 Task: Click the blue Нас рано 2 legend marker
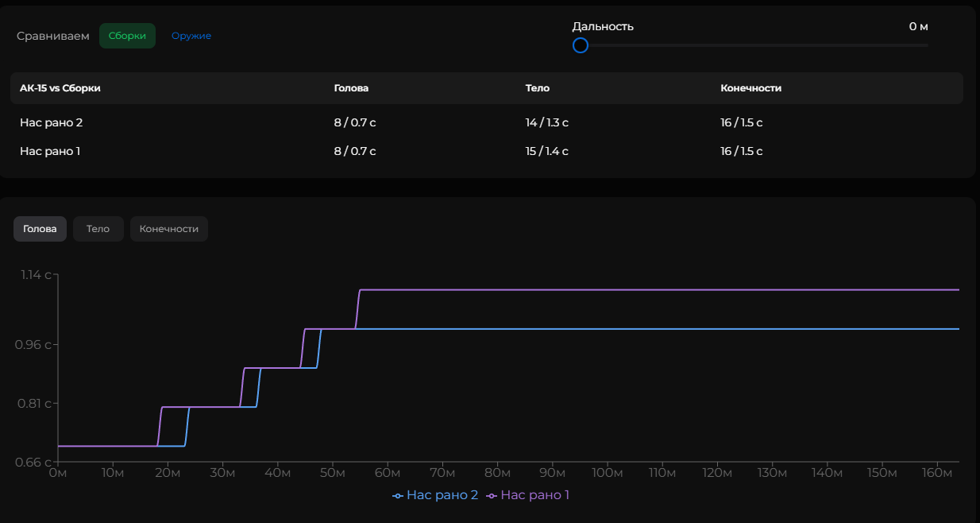(x=398, y=495)
